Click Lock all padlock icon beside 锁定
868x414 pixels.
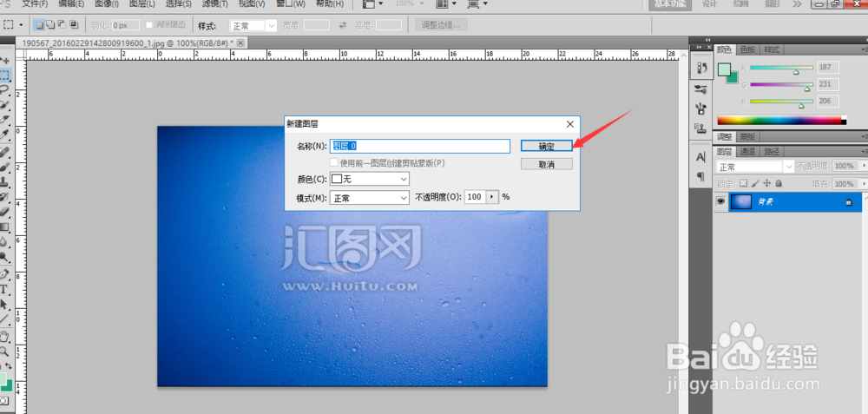click(x=779, y=183)
